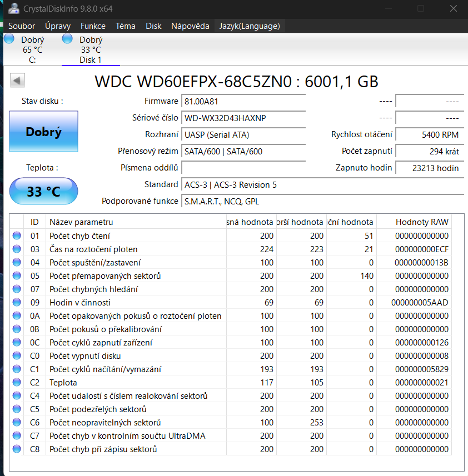Viewport: 468px width, 476px height.
Task: Click the serial number field WD-WX32D43HAXNP
Action: pyautogui.click(x=243, y=118)
